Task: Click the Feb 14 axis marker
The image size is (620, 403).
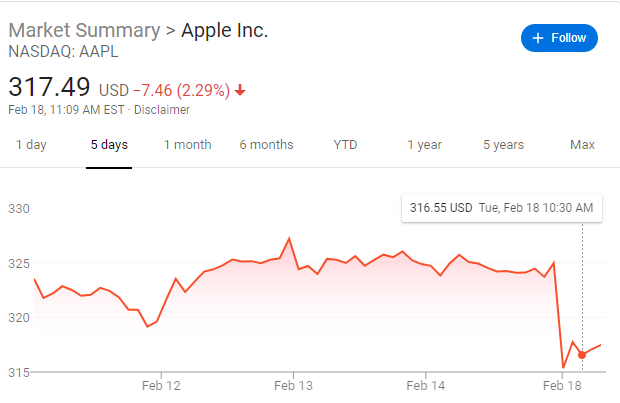Action: [425, 385]
